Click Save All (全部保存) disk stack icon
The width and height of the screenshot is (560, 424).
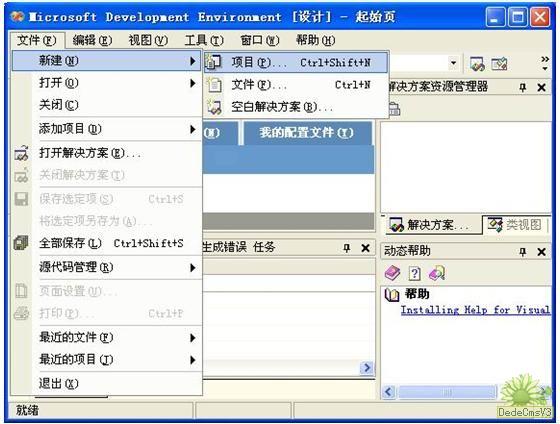[21, 243]
